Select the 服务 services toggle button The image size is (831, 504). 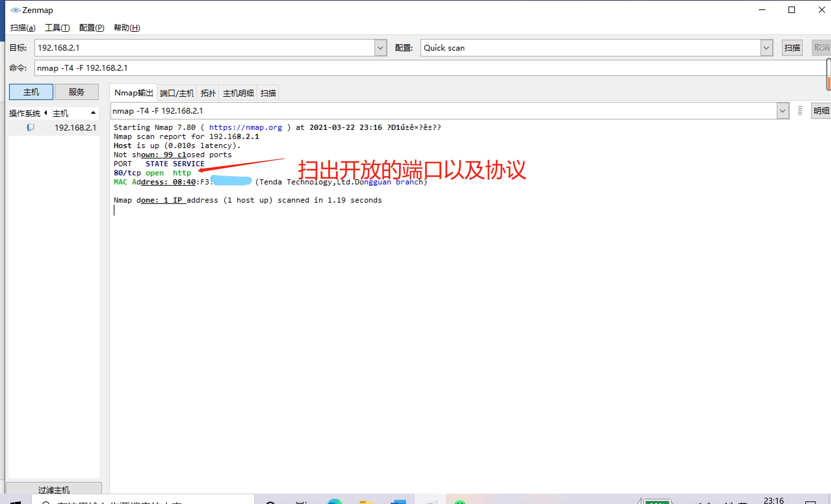(77, 92)
